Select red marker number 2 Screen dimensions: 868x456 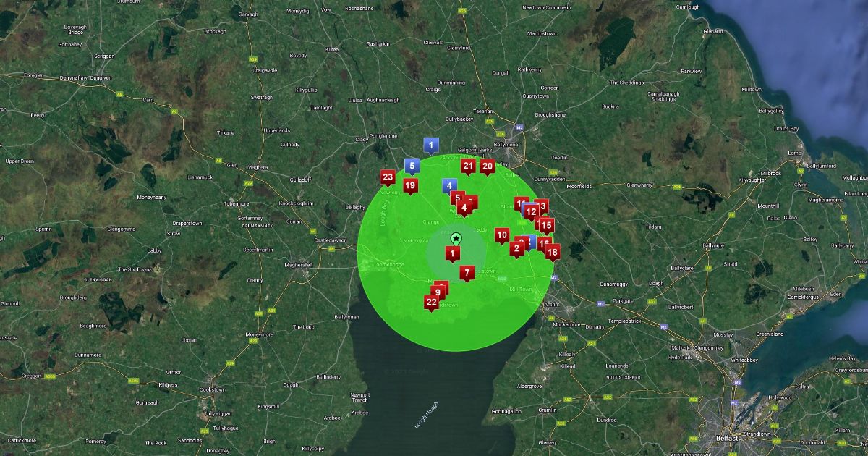coord(516,248)
